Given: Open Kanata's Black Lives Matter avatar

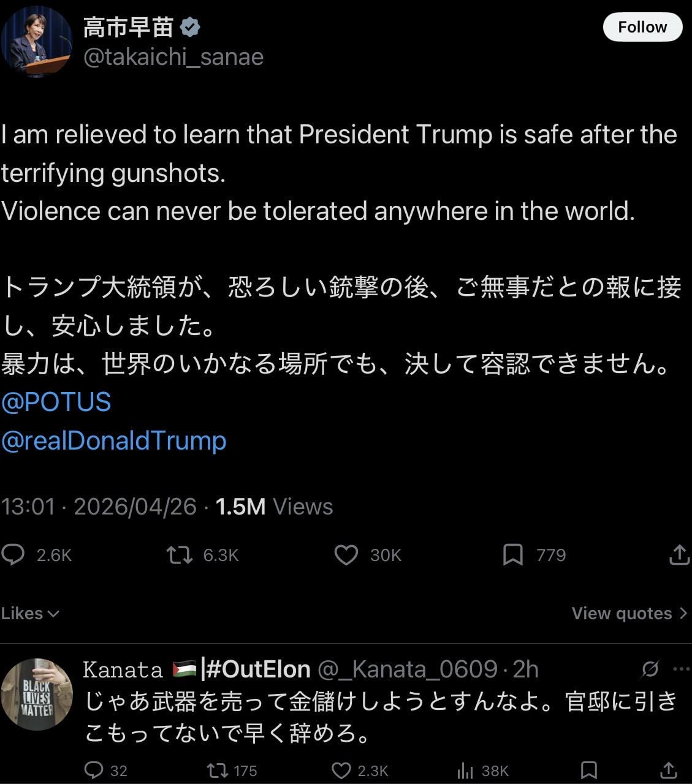Looking at the screenshot, I should pyautogui.click(x=37, y=695).
